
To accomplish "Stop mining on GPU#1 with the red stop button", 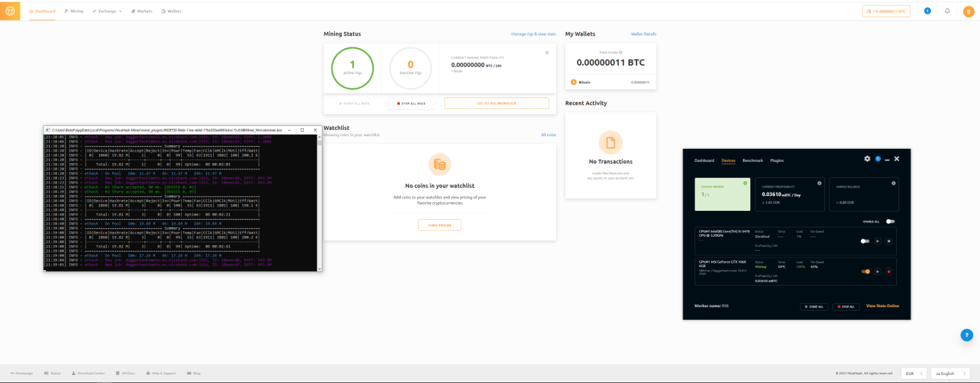I will coord(889,271).
